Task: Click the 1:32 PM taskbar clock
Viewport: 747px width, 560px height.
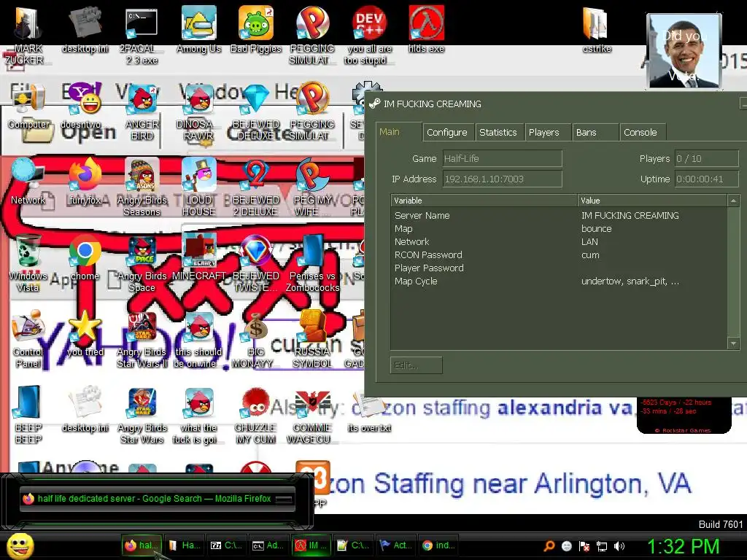Action: [x=684, y=546]
